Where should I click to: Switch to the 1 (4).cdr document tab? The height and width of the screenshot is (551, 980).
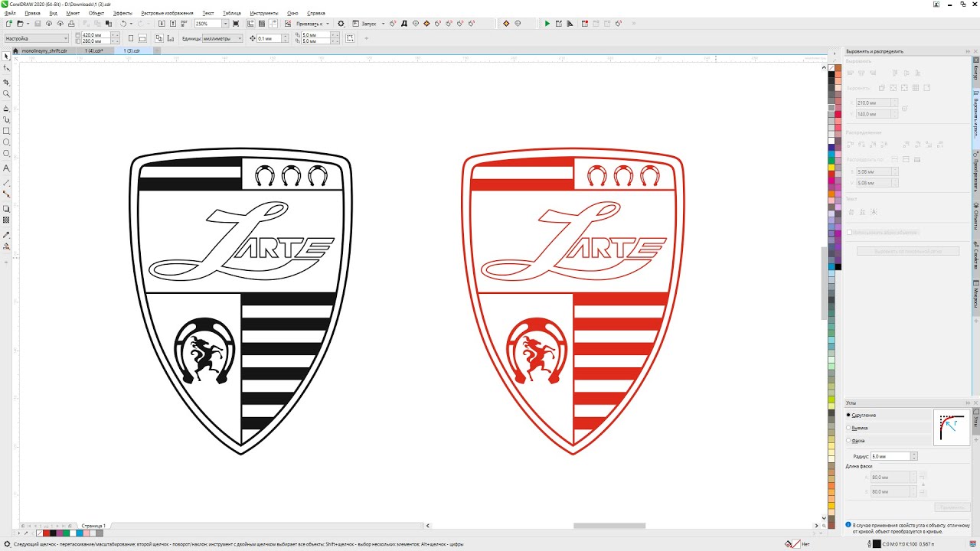94,51
